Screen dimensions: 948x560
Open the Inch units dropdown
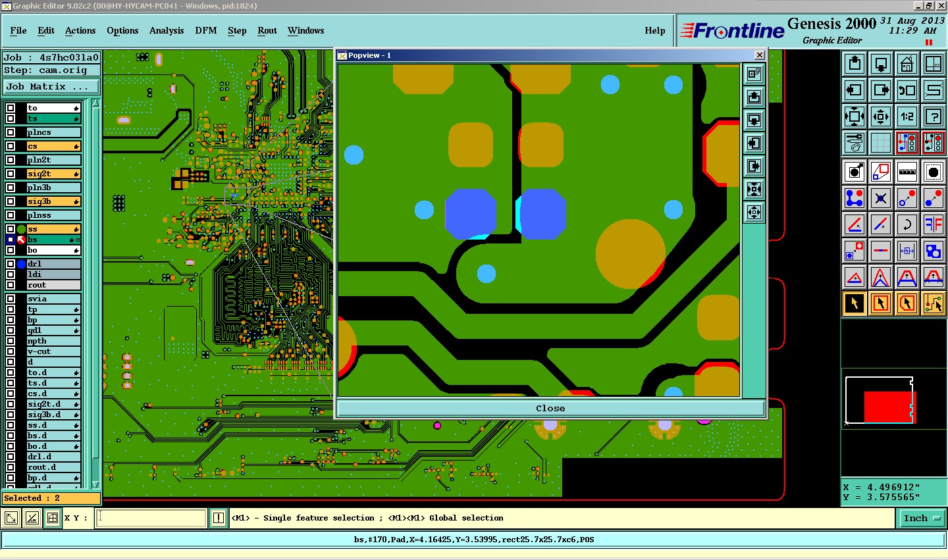[922, 519]
